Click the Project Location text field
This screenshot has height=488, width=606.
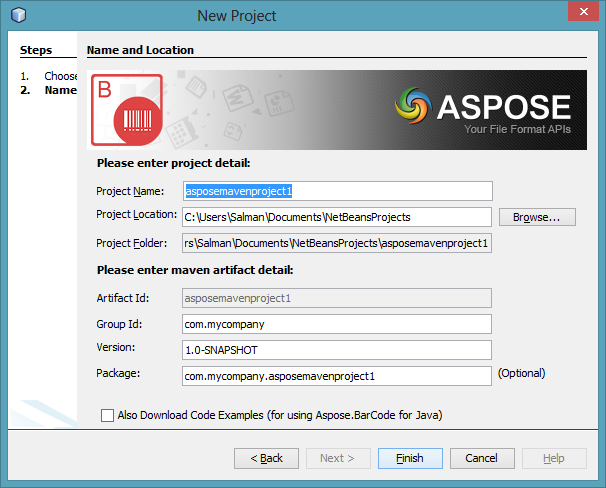pyautogui.click(x=337, y=217)
